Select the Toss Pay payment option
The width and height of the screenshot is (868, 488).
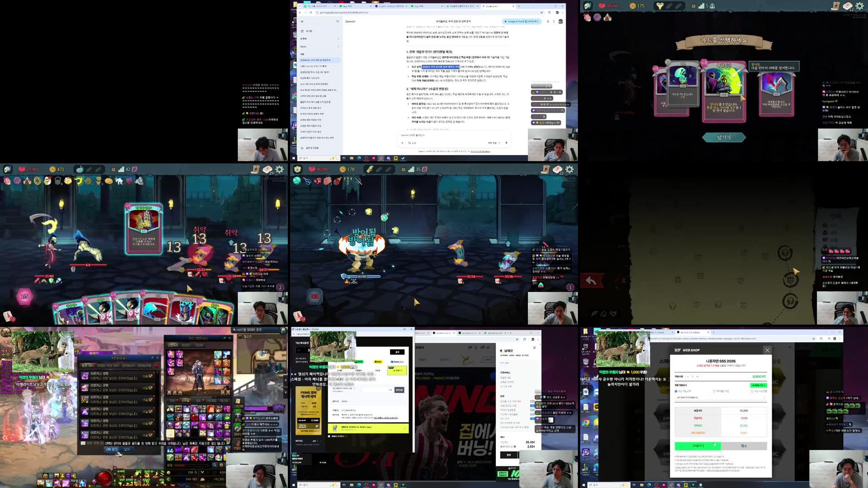click(x=397, y=362)
